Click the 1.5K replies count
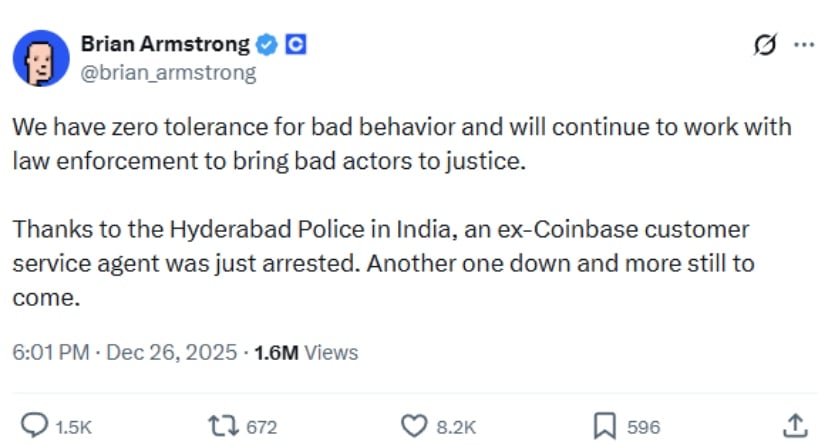This screenshot has width=825, height=445. click(73, 427)
